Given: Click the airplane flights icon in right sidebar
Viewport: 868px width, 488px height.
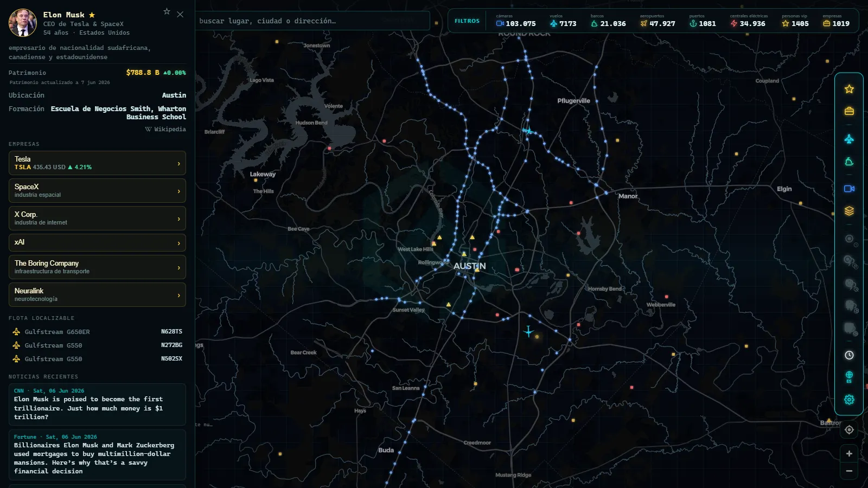Looking at the screenshot, I should (x=849, y=139).
